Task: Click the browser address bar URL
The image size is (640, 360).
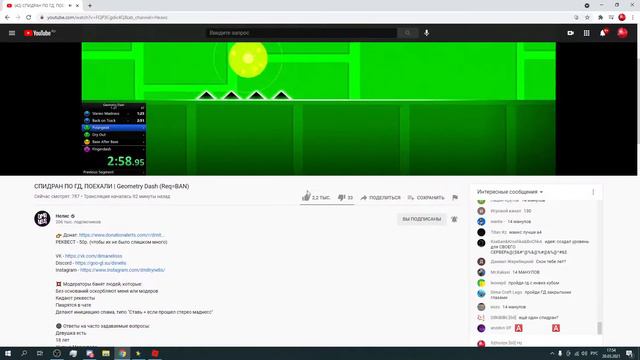Action: pos(107,18)
